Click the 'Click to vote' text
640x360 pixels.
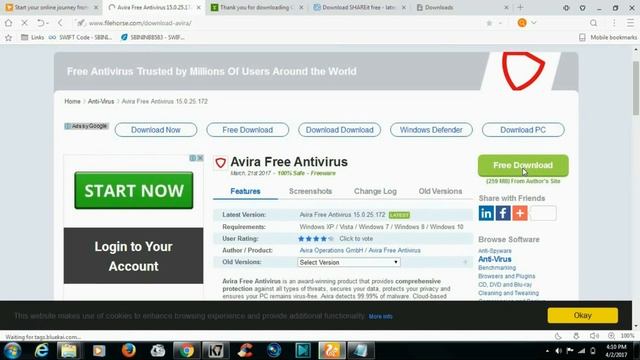[356, 239]
